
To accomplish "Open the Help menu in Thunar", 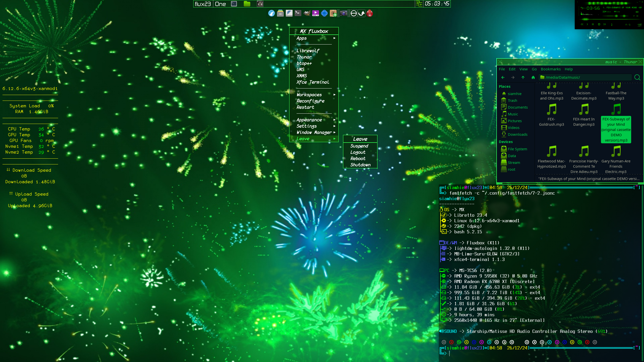I will [569, 69].
